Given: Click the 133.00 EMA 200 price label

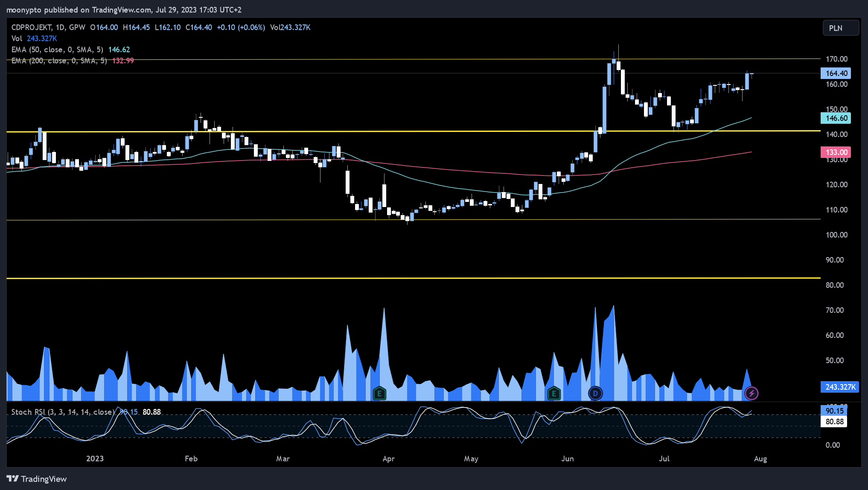Looking at the screenshot, I should [x=836, y=152].
